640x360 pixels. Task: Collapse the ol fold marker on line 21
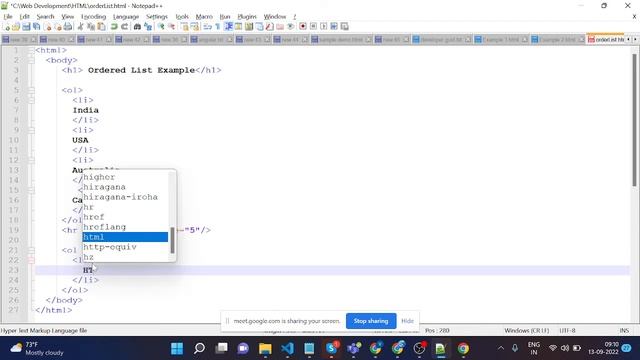(x=31, y=250)
